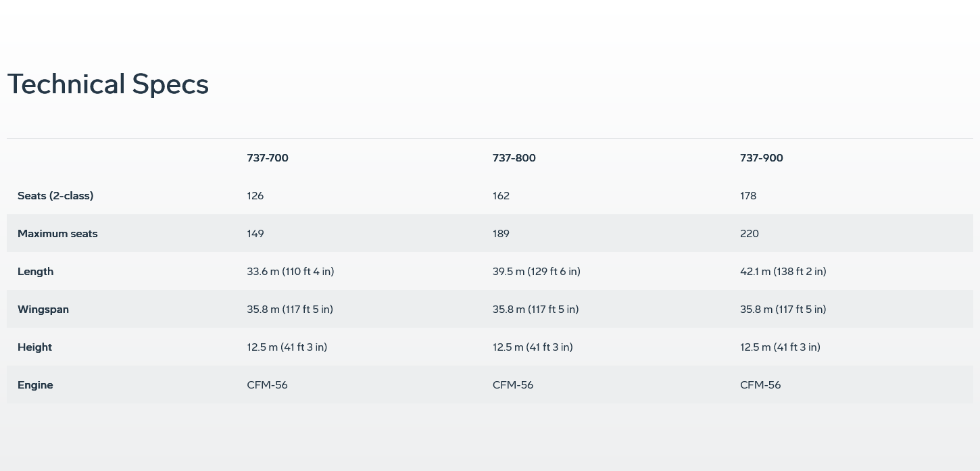Click 178 seats value for 737-900
This screenshot has width=980, height=471.
[x=748, y=196]
